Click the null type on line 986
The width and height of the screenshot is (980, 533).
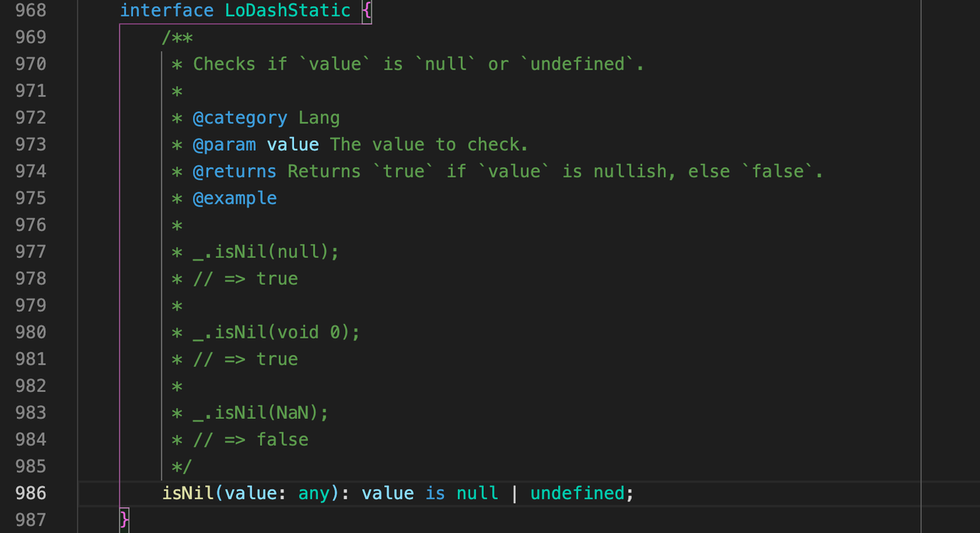coord(477,493)
